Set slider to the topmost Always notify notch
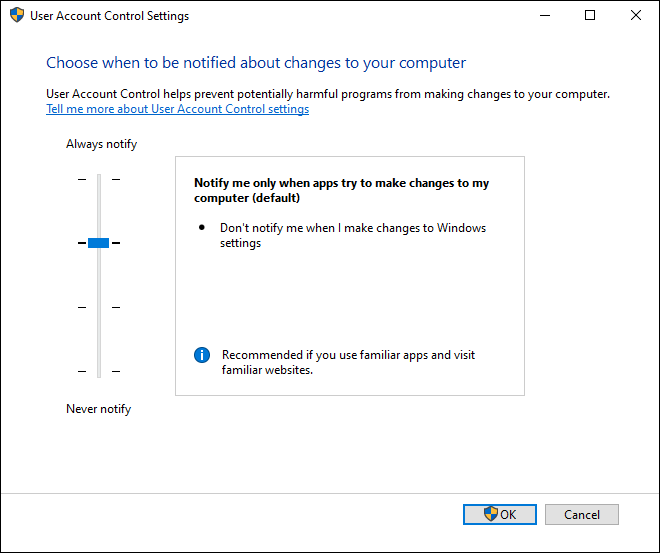660x553 pixels. pyautogui.click(x=99, y=179)
